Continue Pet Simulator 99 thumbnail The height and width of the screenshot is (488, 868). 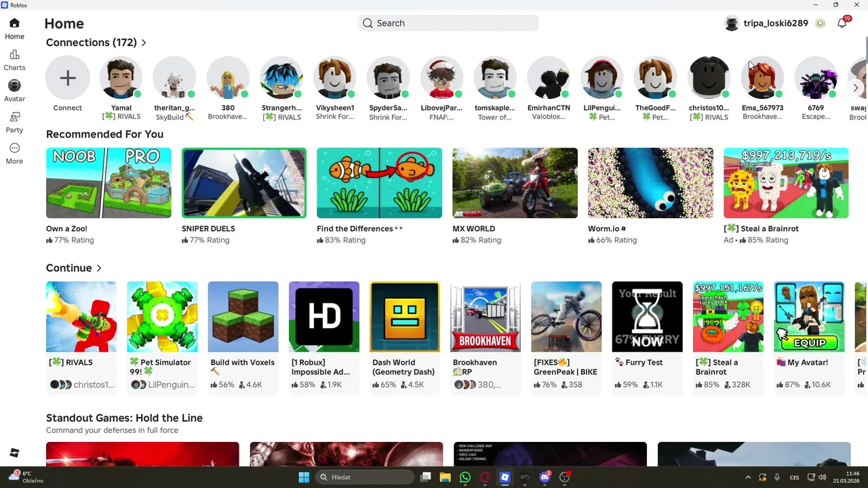[162, 317]
